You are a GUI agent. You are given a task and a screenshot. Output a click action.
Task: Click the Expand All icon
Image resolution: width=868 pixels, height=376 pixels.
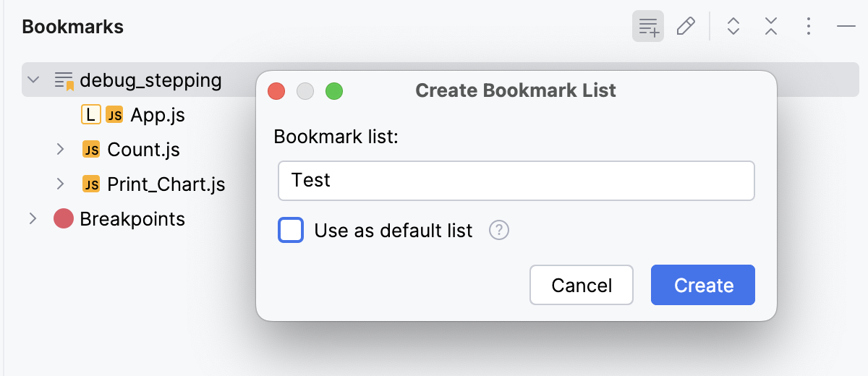(733, 27)
